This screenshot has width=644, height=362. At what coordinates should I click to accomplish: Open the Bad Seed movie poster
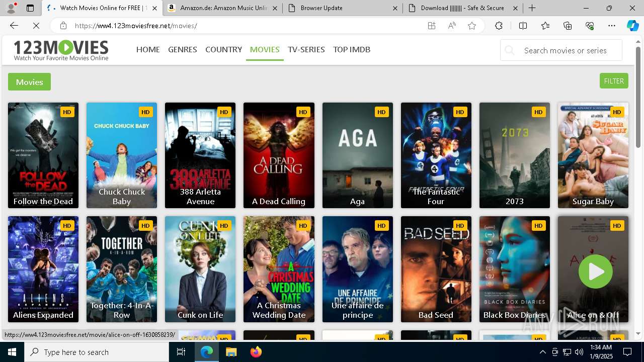click(x=436, y=269)
